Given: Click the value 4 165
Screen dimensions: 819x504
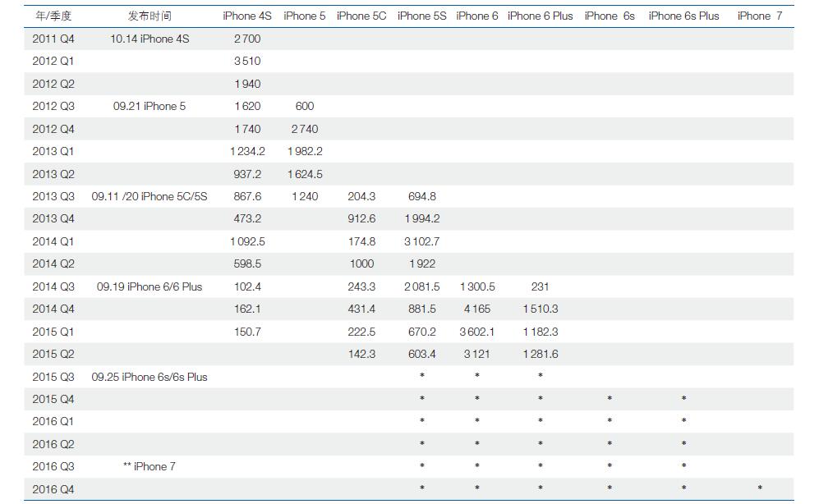Looking at the screenshot, I should [x=477, y=309].
